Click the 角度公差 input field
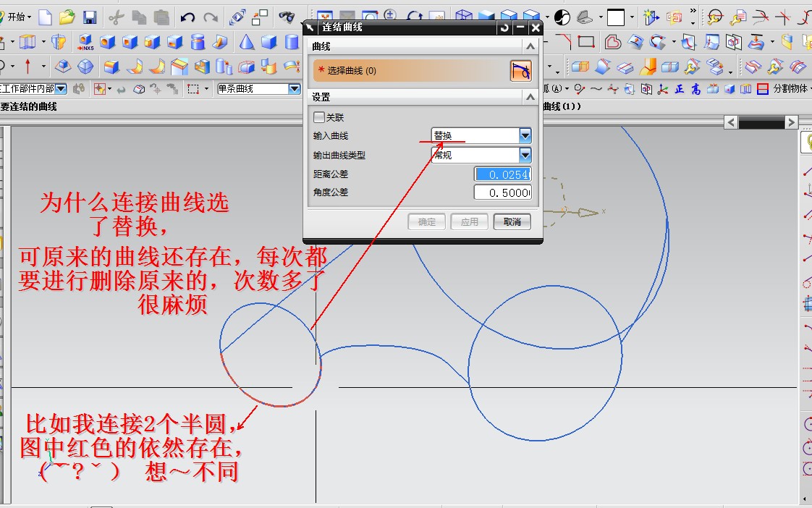Viewport: 812px width, 508px height. (x=503, y=192)
